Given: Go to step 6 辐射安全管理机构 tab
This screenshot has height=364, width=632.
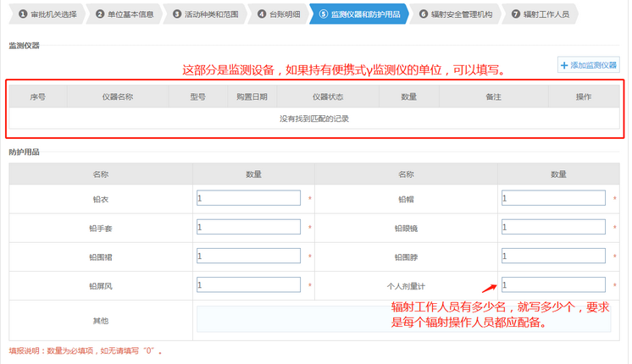Looking at the screenshot, I should [456, 14].
